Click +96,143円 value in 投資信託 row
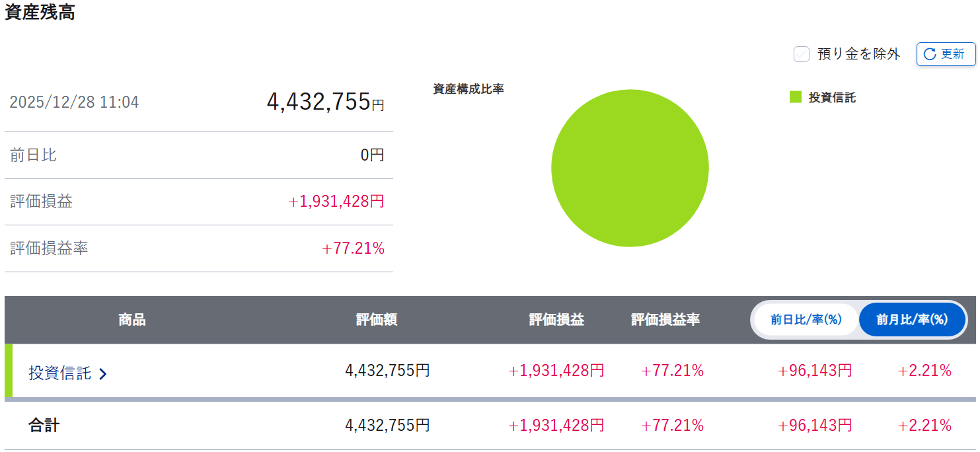This screenshot has width=980, height=452. tap(815, 371)
